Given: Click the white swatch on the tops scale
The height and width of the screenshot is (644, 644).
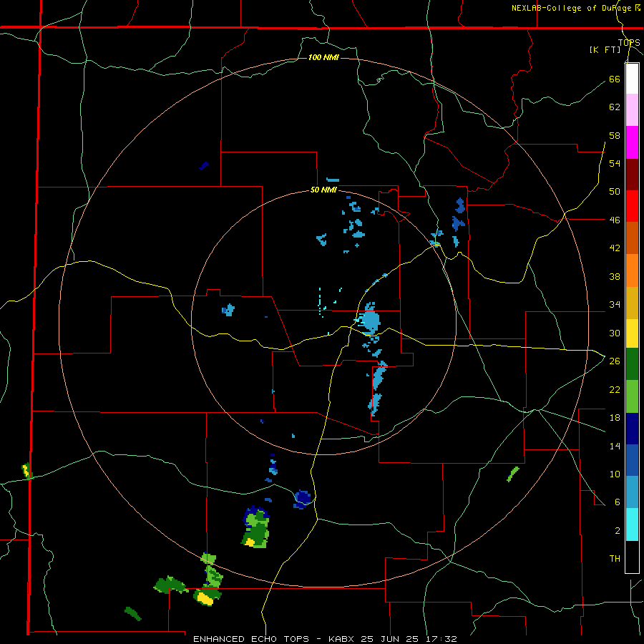Looking at the screenshot, I should tap(632, 79).
